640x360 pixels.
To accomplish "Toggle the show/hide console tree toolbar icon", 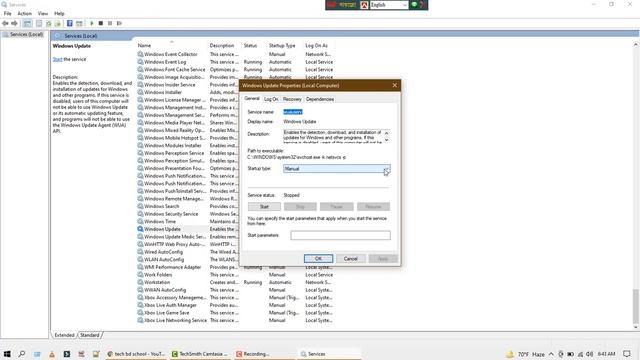I will pyautogui.click(x=27, y=23).
